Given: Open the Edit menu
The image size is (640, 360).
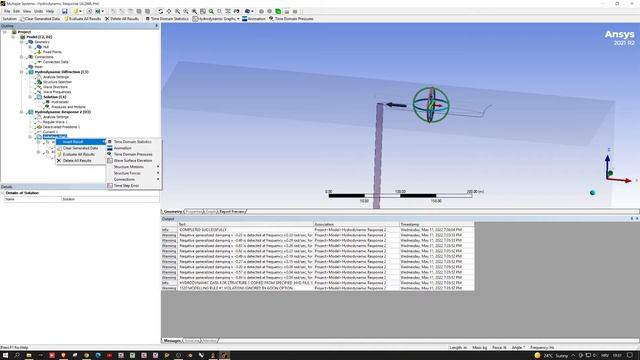Looking at the screenshot, I should tap(16, 11).
